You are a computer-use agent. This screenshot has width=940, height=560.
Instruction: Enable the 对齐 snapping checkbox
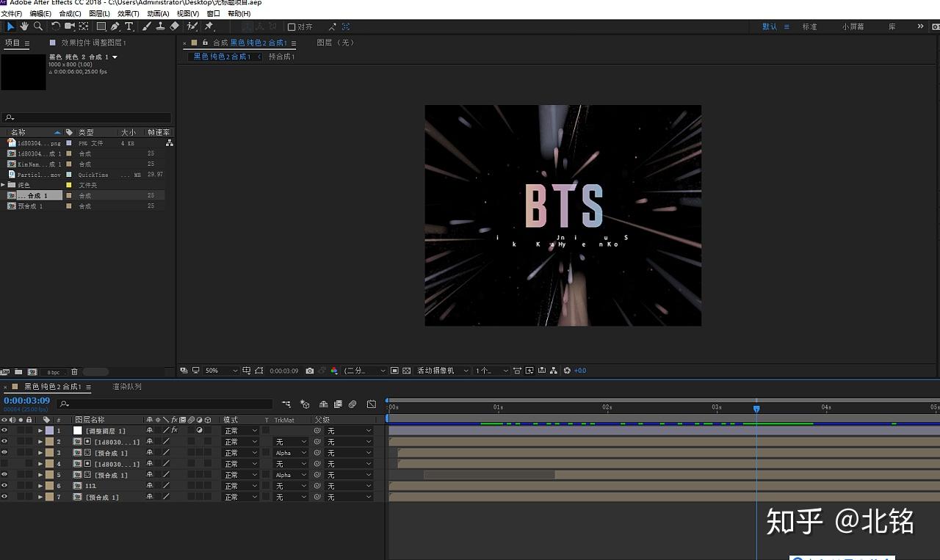(x=292, y=26)
